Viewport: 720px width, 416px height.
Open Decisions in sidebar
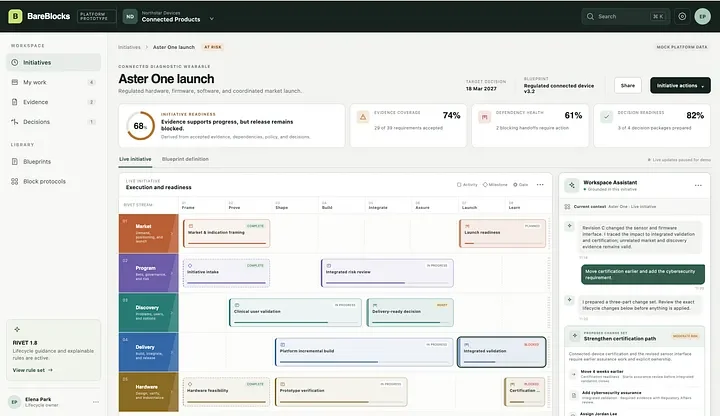pos(53,122)
